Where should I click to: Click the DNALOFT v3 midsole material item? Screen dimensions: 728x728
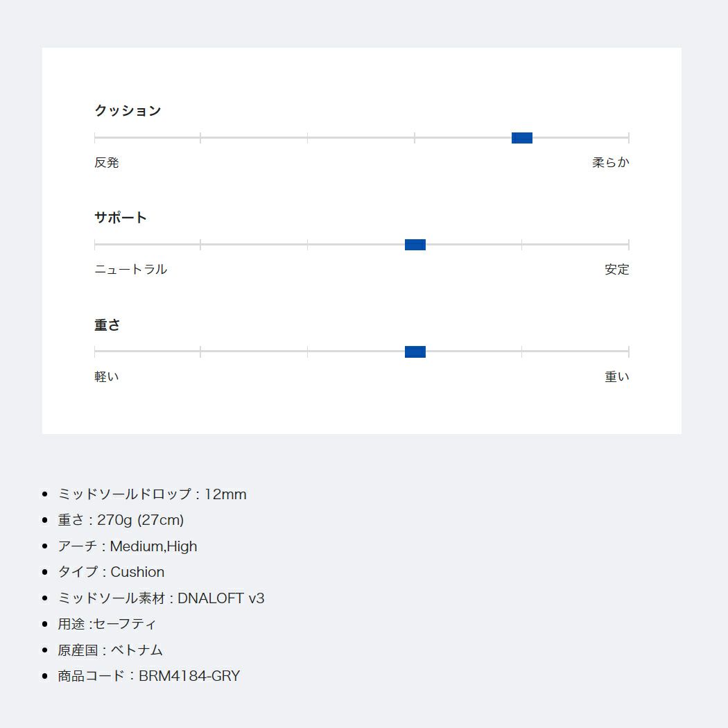coord(161,598)
